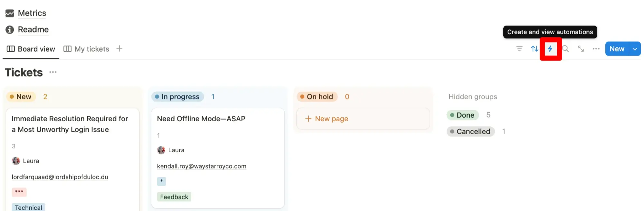644x211 pixels.
Task: Switch to the My tickets tab
Action: pyautogui.click(x=86, y=49)
